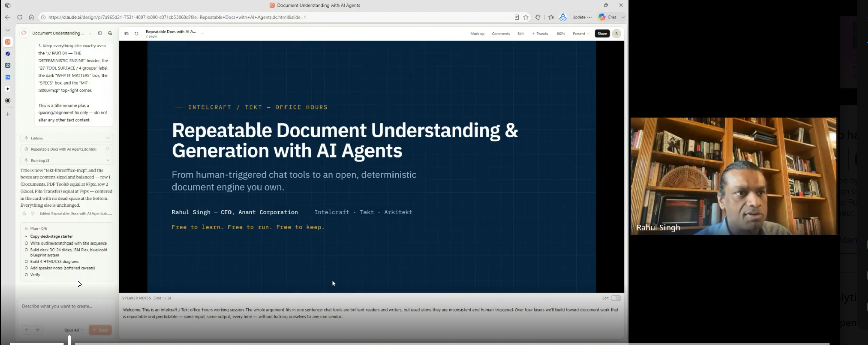Toggle the chat sidebar panel icon
The image size is (868, 345).
[x=100, y=33]
